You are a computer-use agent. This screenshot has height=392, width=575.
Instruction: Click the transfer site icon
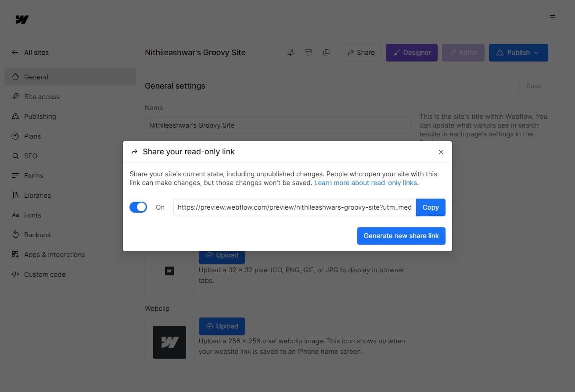(x=291, y=53)
